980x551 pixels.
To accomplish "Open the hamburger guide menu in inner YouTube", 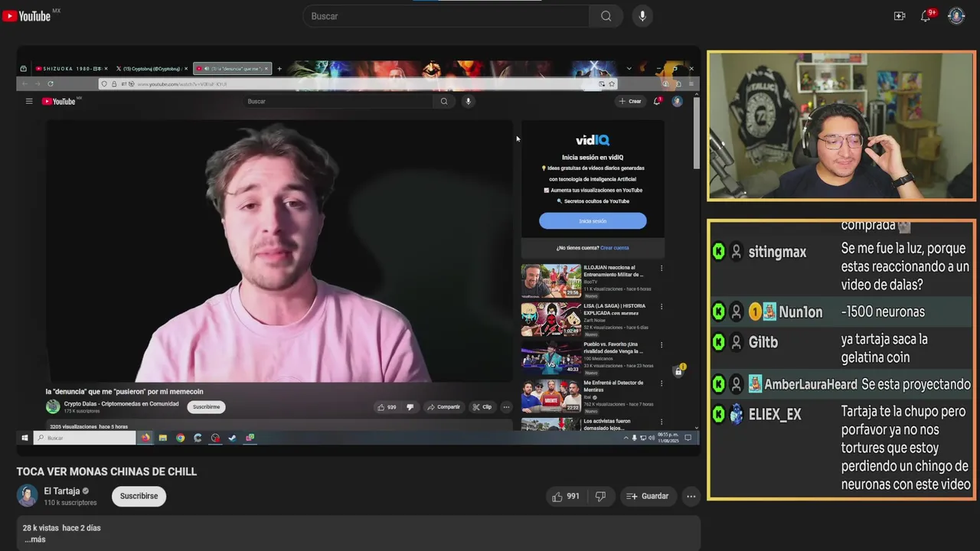I will coord(29,101).
